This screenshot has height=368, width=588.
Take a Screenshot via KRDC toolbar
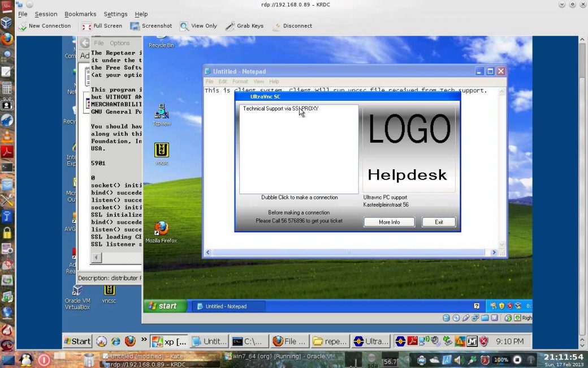pyautogui.click(x=151, y=26)
